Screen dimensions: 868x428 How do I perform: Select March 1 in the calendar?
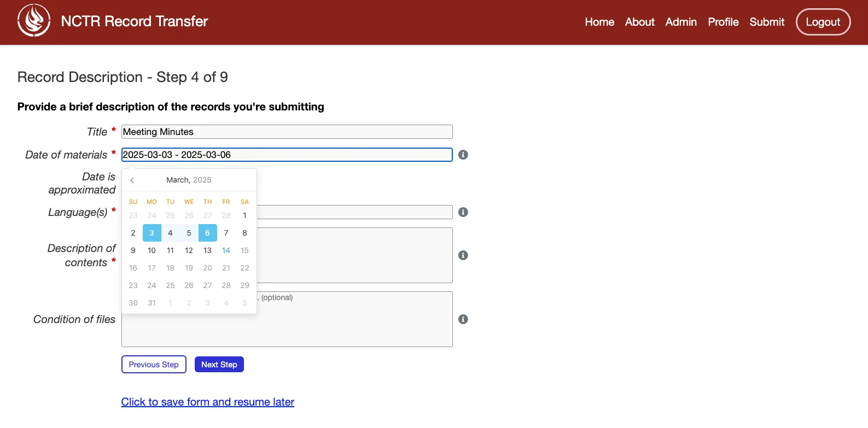coord(244,215)
